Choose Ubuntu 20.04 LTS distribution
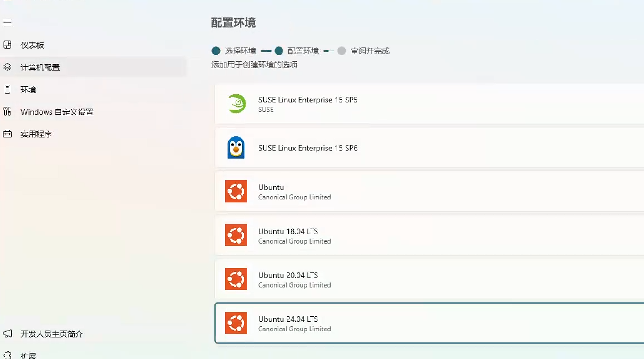 (429, 279)
